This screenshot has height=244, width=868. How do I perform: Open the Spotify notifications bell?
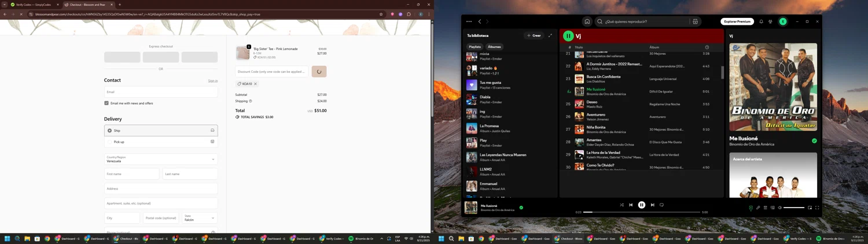(761, 21)
